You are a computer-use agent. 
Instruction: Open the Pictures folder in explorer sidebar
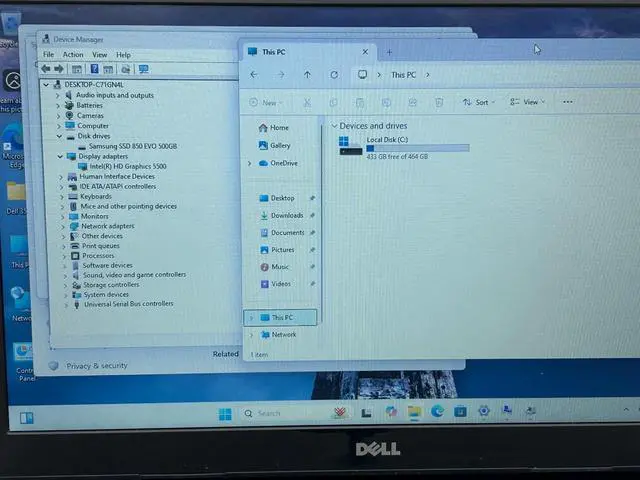tap(277, 249)
